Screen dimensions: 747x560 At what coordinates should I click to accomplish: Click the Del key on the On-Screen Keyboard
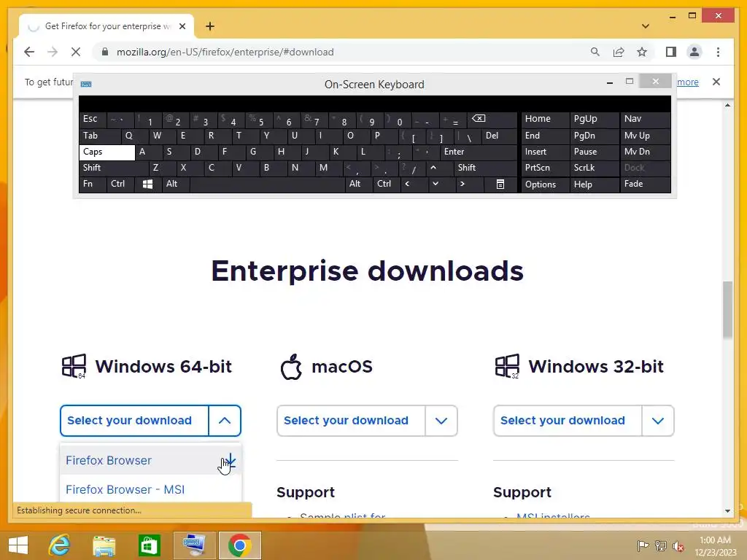click(x=499, y=136)
